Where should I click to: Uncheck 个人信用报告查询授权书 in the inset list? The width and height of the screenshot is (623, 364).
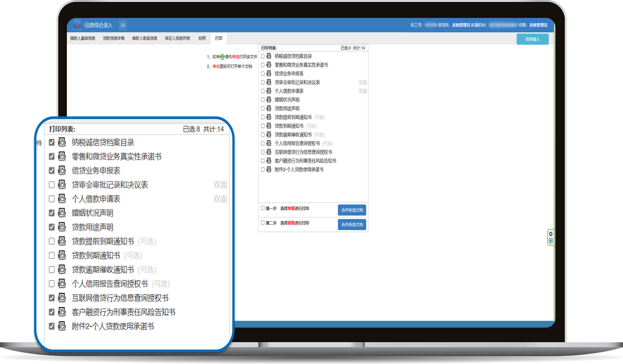[x=51, y=283]
